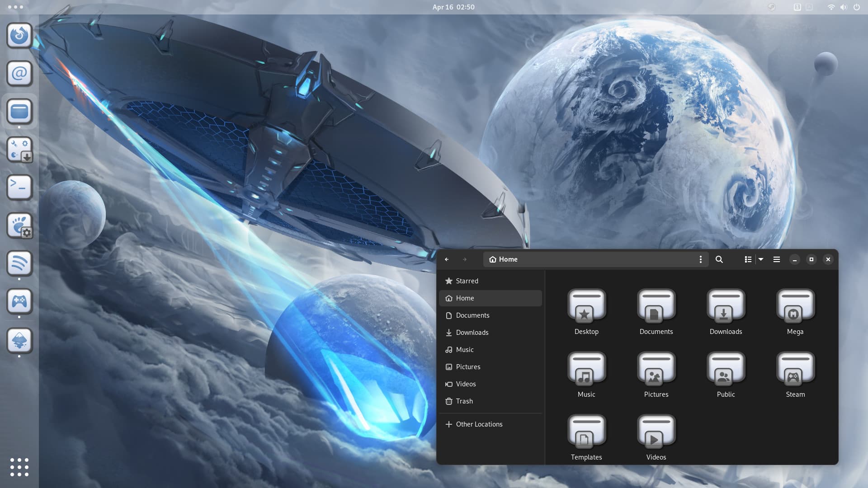Select Documents in sidebar
868x488 pixels.
[x=490, y=315]
